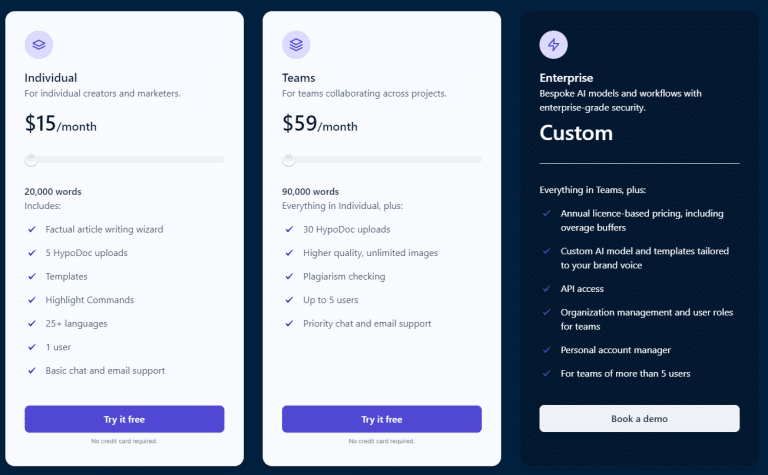This screenshot has height=475, width=768.
Task: Click checkmark beside Personal account manager
Action: (547, 350)
